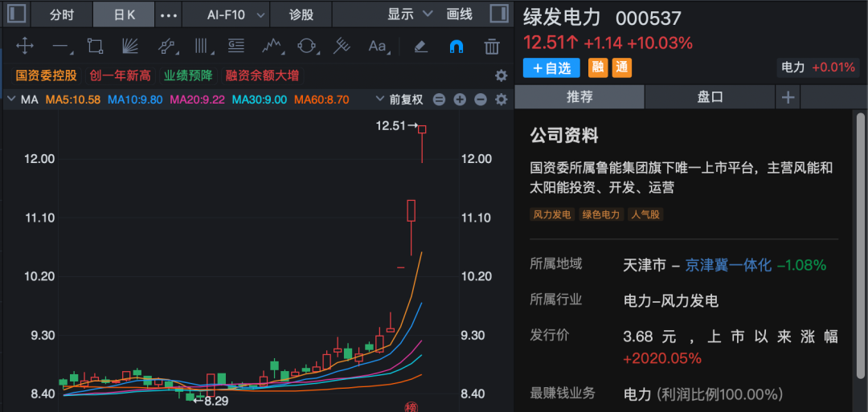Open tag row settings gear
The width and height of the screenshot is (868, 412).
point(501,75)
